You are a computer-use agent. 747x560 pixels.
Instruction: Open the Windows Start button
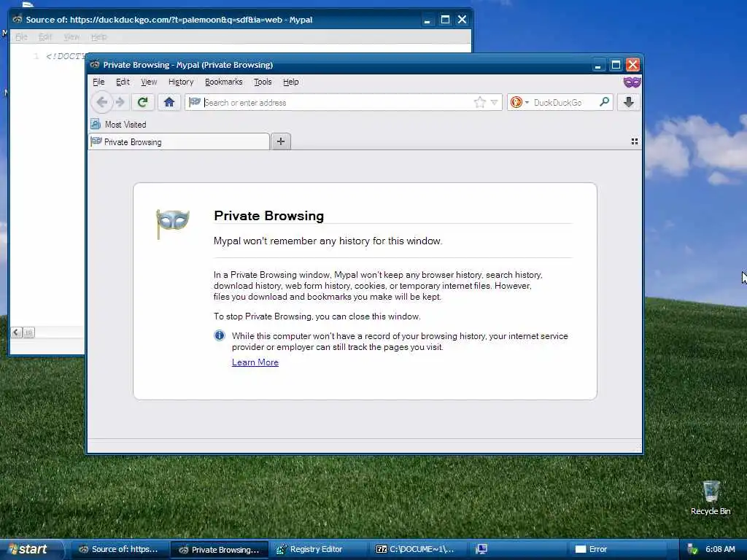(x=31, y=550)
